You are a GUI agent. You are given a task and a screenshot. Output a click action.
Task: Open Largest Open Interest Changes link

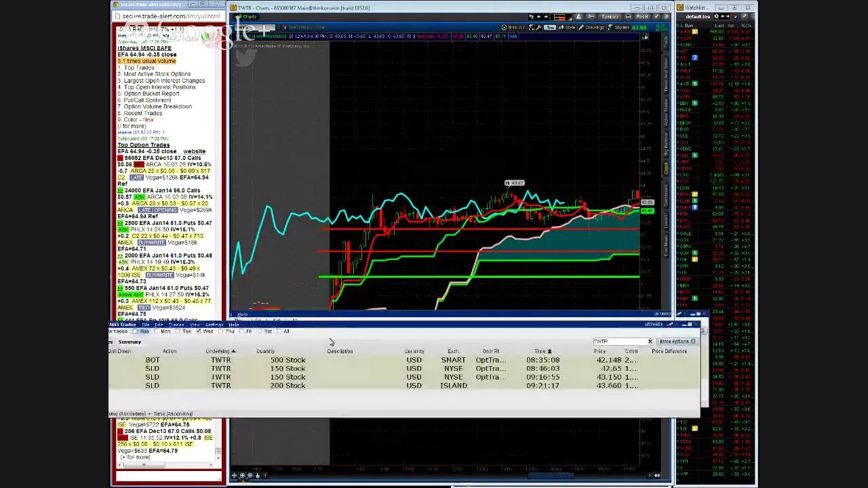(164, 81)
